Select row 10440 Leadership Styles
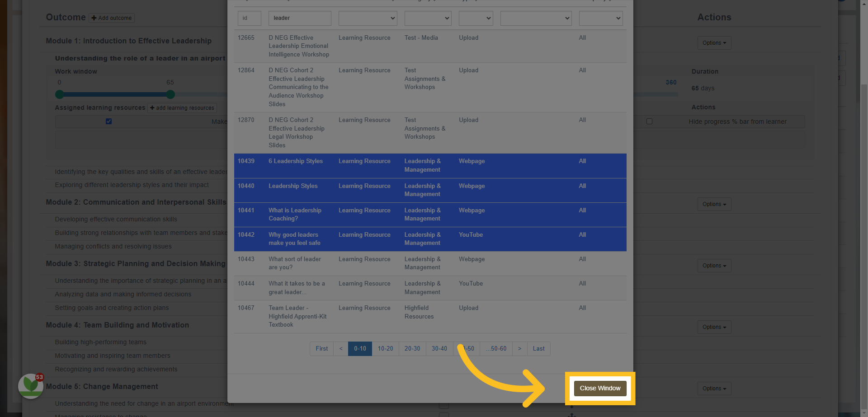The image size is (868, 417). 430,190
